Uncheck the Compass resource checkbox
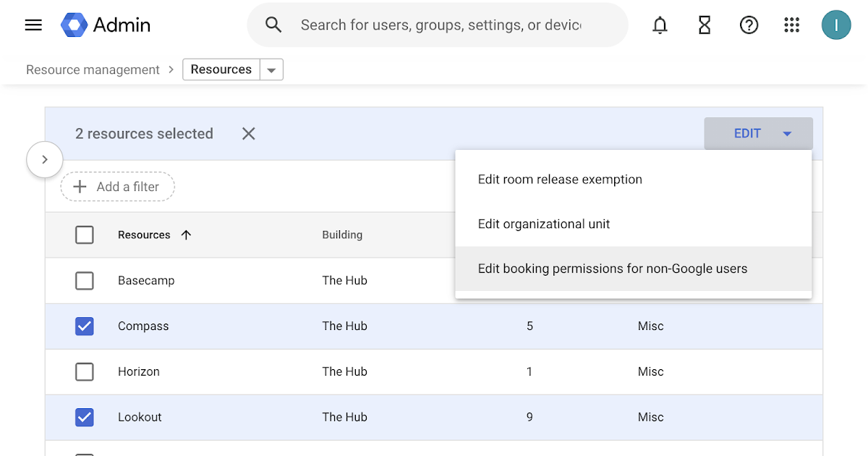This screenshot has width=868, height=456. (x=85, y=326)
